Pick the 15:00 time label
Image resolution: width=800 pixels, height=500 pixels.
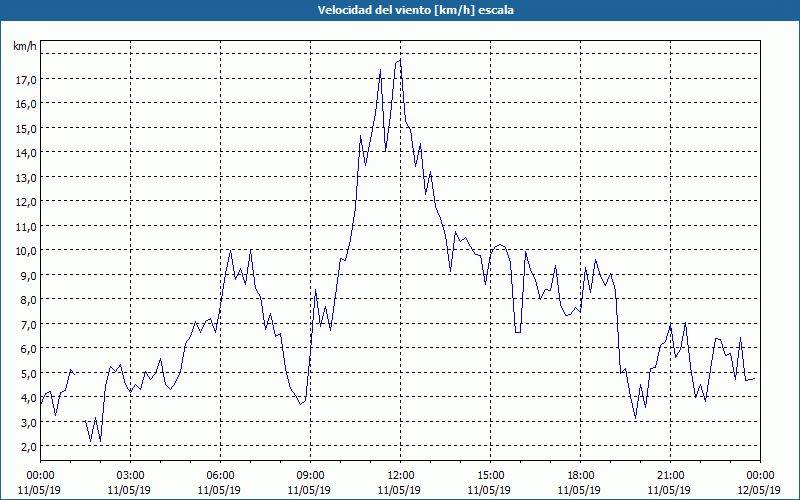490,476
